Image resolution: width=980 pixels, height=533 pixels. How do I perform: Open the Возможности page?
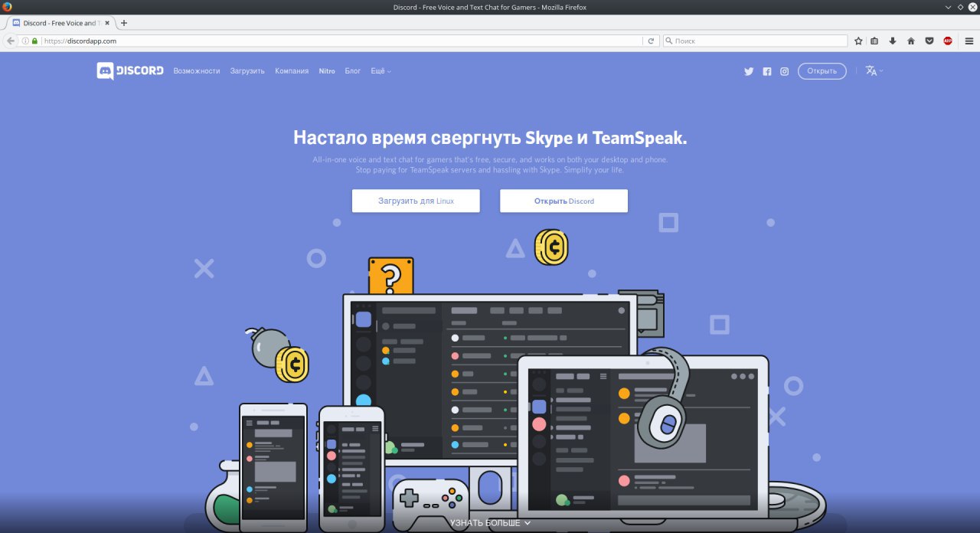(197, 71)
